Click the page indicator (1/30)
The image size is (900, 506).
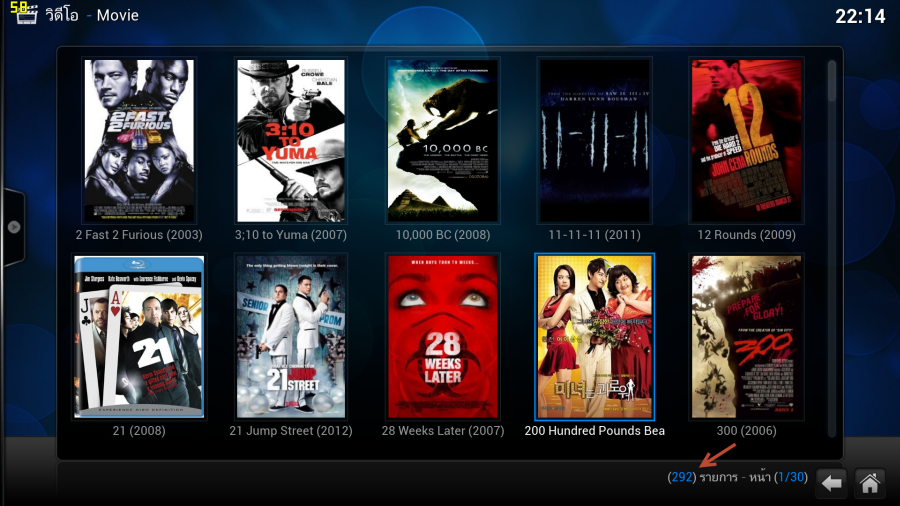click(x=790, y=477)
